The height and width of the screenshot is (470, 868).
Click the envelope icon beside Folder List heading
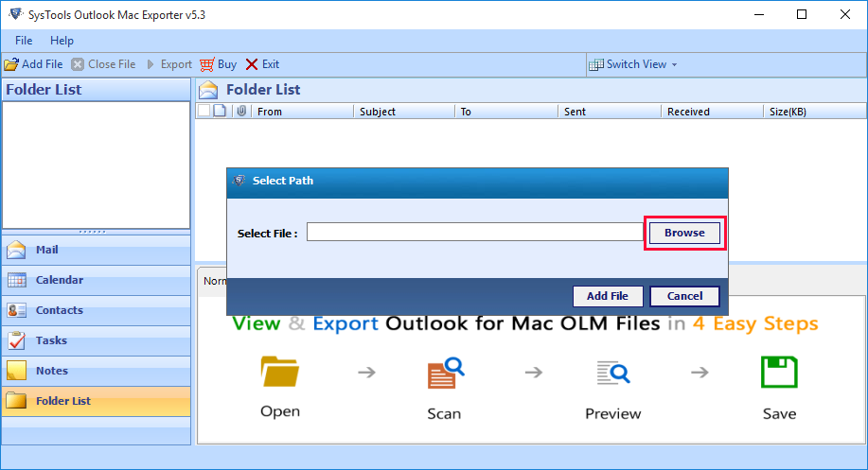click(208, 90)
